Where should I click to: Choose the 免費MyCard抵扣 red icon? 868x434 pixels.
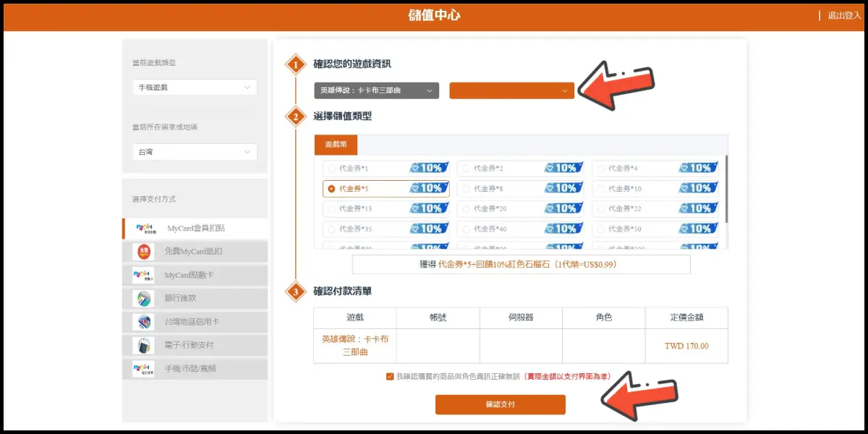point(143,252)
